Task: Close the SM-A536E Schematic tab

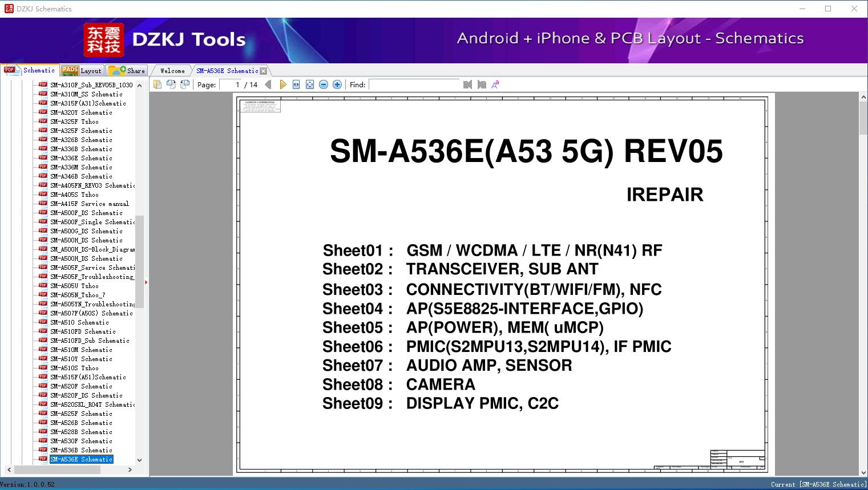Action: click(x=264, y=71)
